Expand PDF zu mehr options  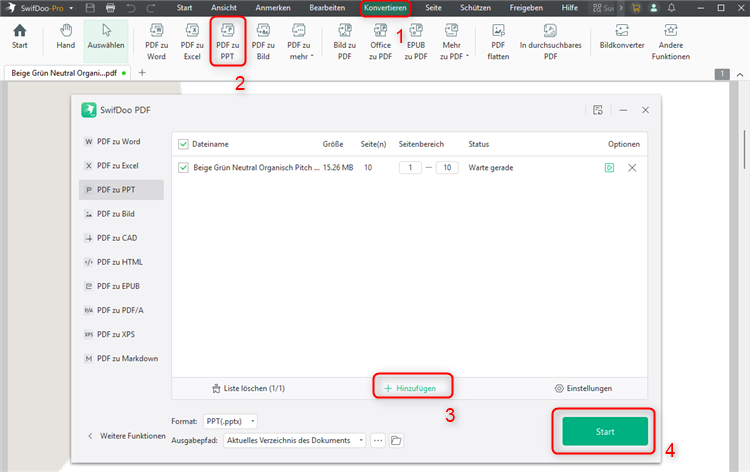(x=299, y=42)
